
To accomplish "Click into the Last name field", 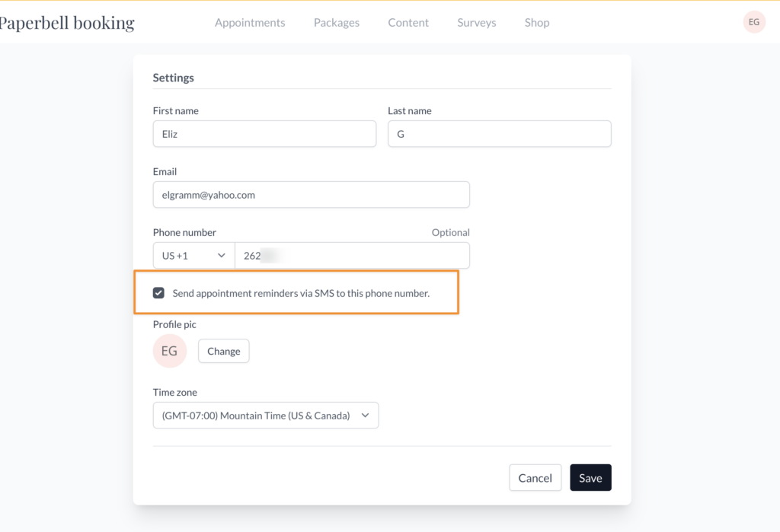I will (499, 134).
